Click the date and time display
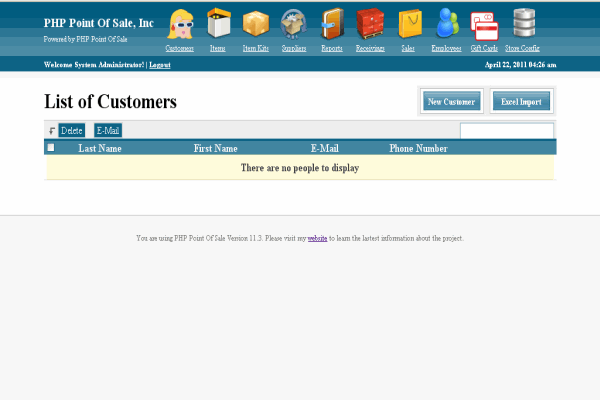The width and height of the screenshot is (600, 400). pyautogui.click(x=520, y=65)
